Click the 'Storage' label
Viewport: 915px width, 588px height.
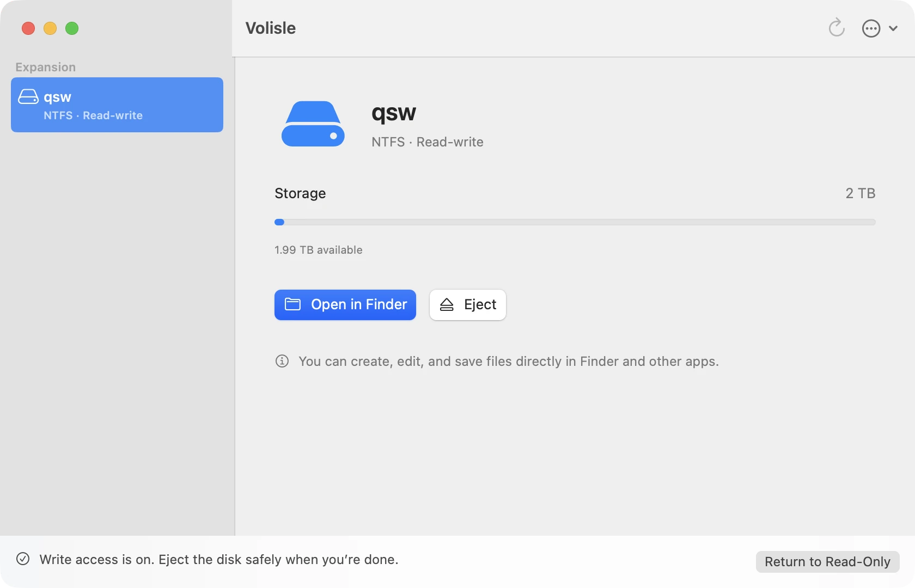[300, 193]
